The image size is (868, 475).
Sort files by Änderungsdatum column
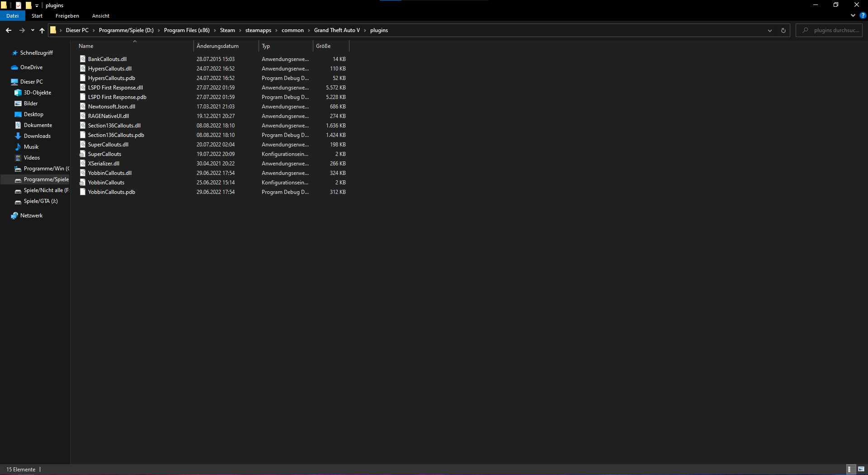pos(217,46)
